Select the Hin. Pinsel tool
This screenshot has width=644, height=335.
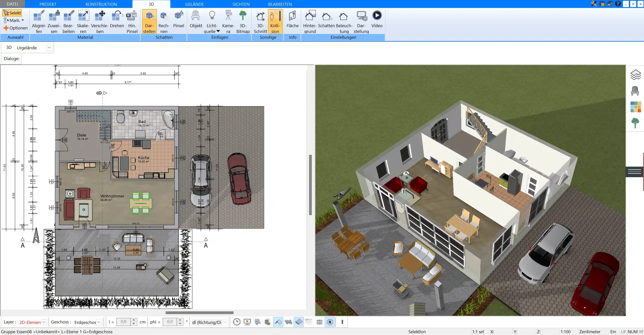point(132,22)
